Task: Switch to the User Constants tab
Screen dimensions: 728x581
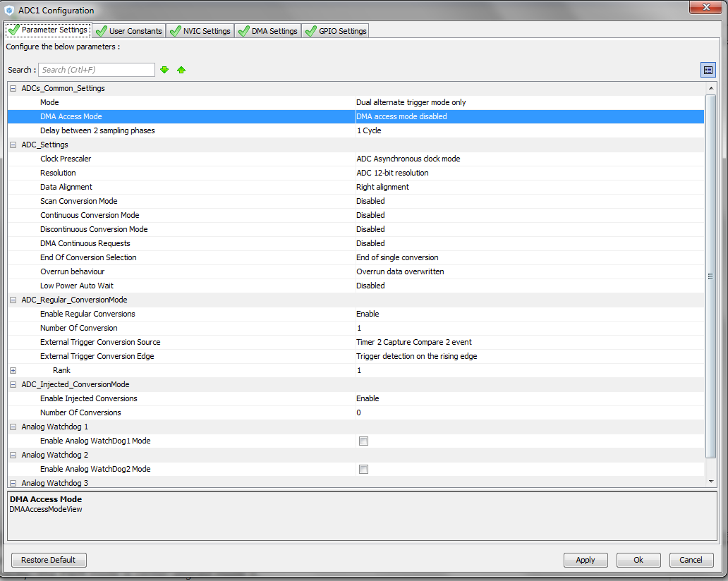Action: [134, 30]
